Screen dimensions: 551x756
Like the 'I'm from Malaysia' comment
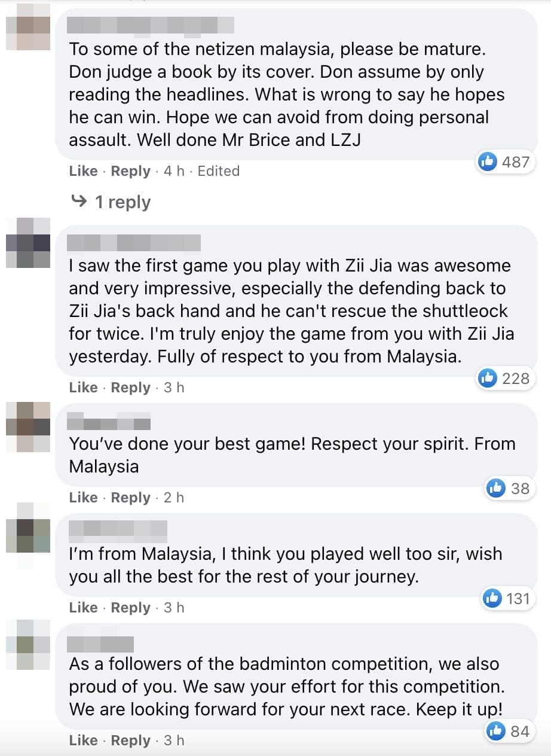click(83, 608)
